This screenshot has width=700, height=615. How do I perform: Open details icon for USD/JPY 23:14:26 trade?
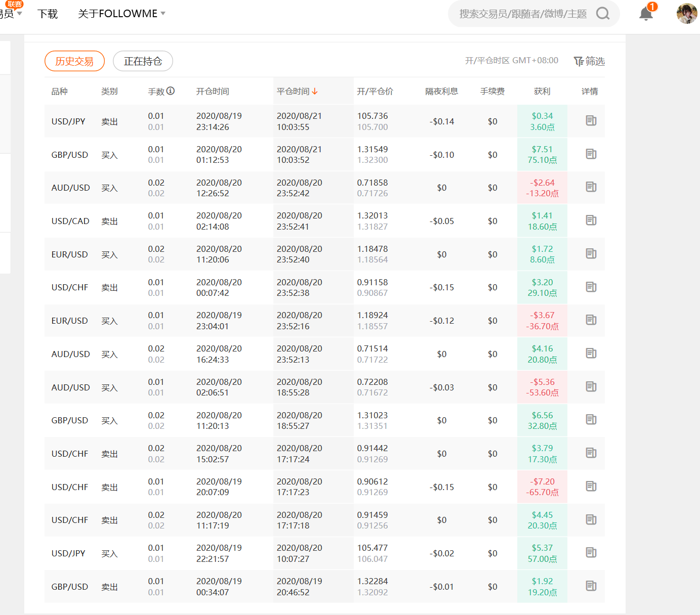click(591, 121)
